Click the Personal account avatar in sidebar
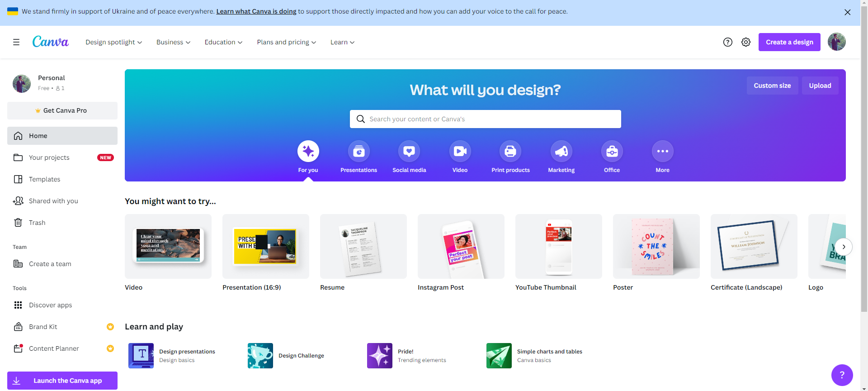 coord(22,84)
